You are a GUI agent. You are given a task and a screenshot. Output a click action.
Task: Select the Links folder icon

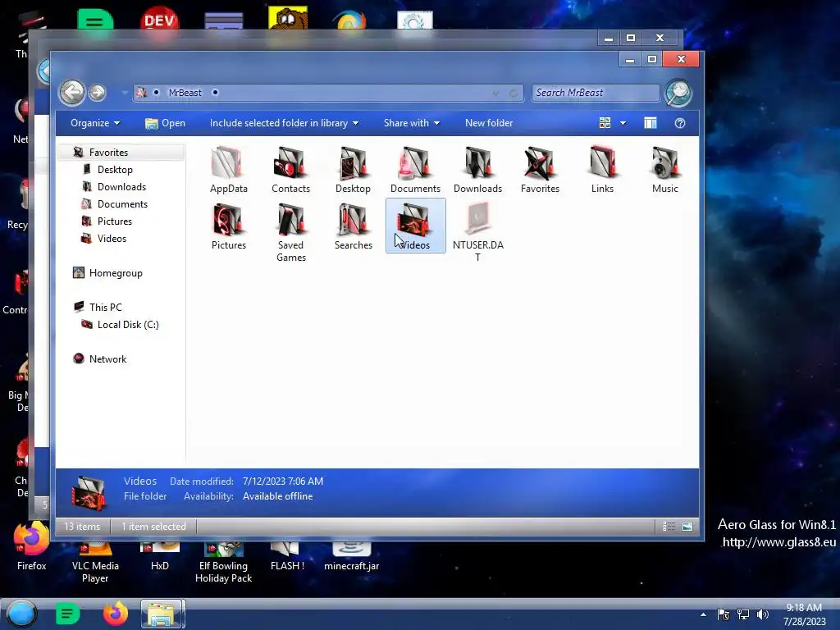click(x=602, y=169)
